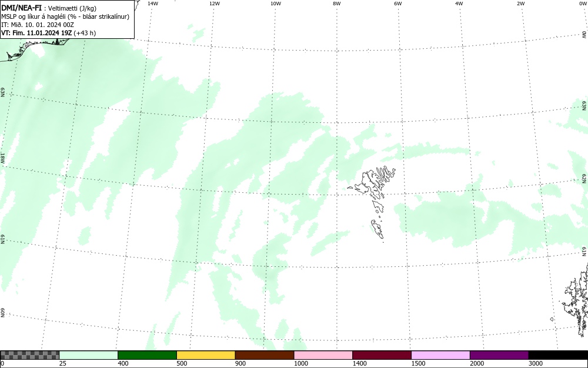
Task: Click the 6W longitude label
Action: click(398, 4)
